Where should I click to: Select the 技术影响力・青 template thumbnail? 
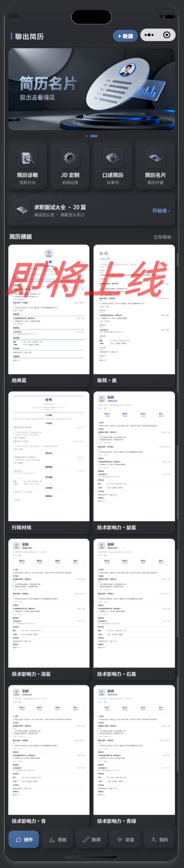click(x=49, y=750)
